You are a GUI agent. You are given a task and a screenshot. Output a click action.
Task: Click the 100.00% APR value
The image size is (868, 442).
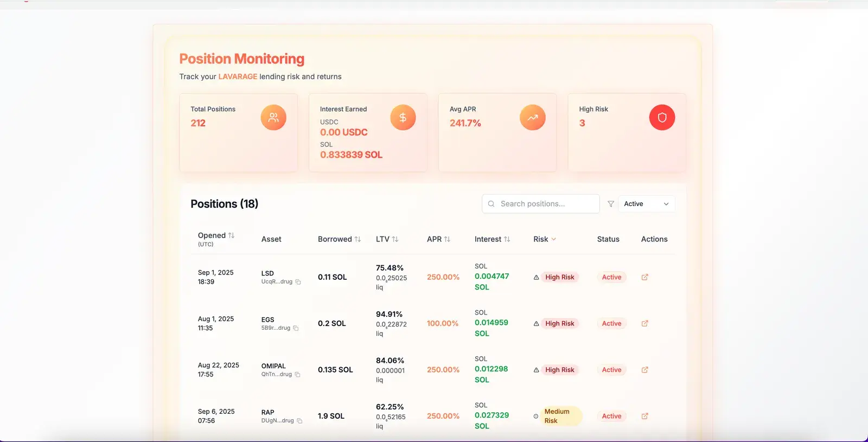443,323
